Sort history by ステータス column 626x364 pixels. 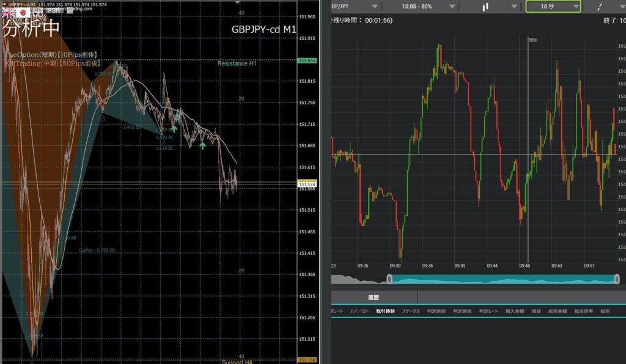[x=411, y=311]
